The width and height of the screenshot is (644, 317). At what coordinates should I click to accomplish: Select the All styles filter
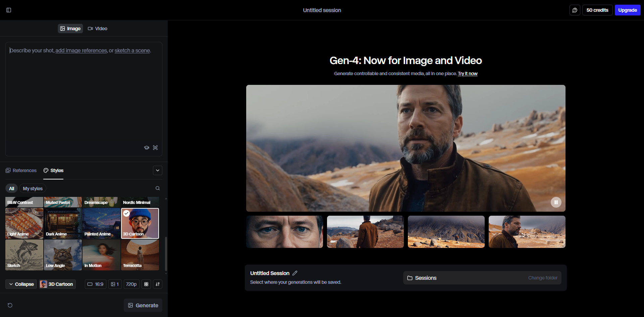point(11,189)
